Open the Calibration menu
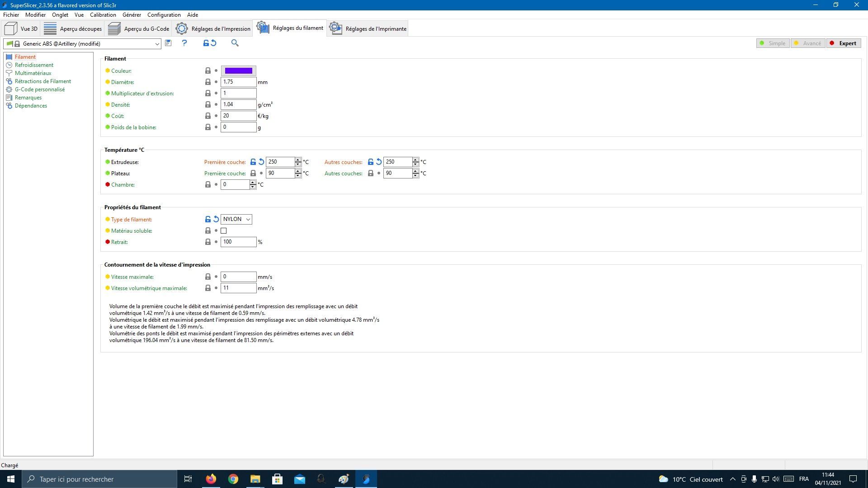The width and height of the screenshot is (868, 488). (x=103, y=14)
